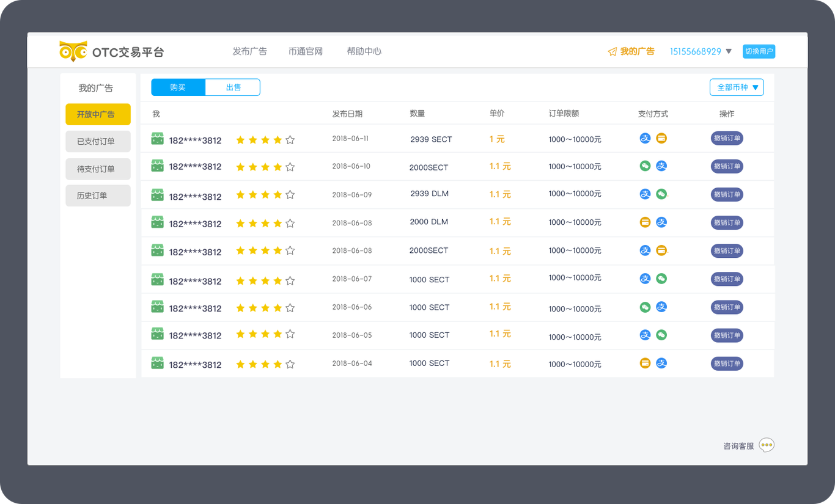The image size is (835, 504).
Task: Click WeChat pay icon in 2018-06-05 row
Action: click(x=661, y=335)
